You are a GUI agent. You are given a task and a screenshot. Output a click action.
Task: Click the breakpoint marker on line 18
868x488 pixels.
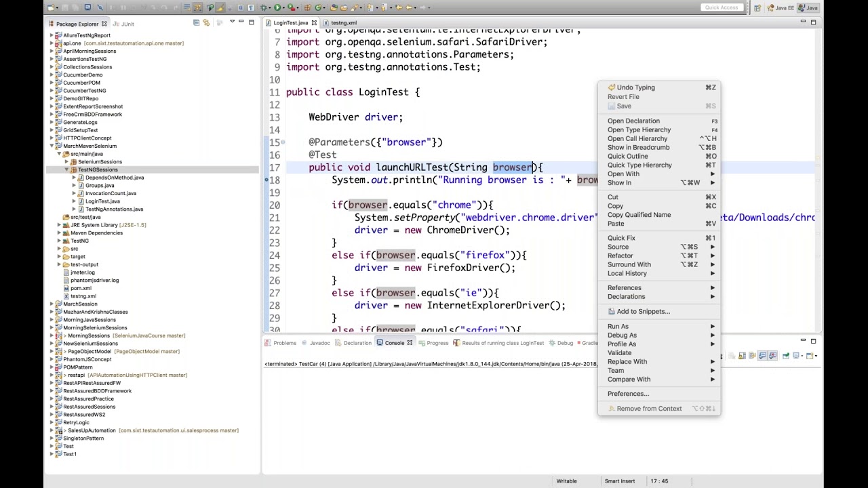[x=267, y=180]
